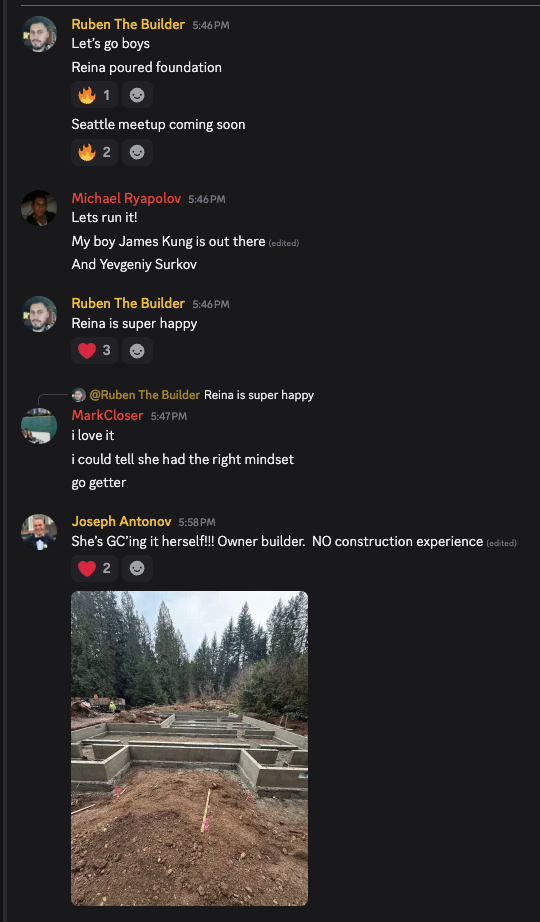Toggle fire reaction on 'Seattle meetup coming soon'

[x=94, y=152]
